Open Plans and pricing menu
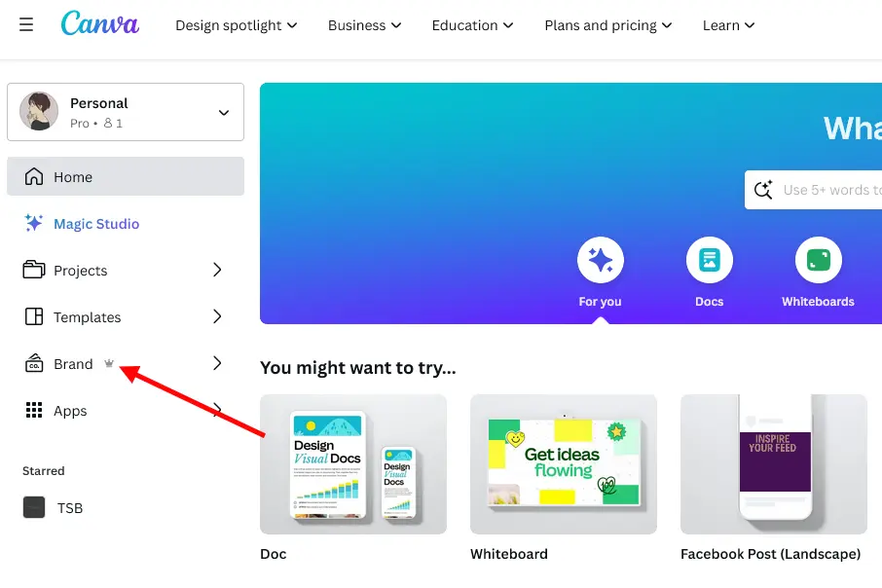882x588 pixels. (607, 25)
